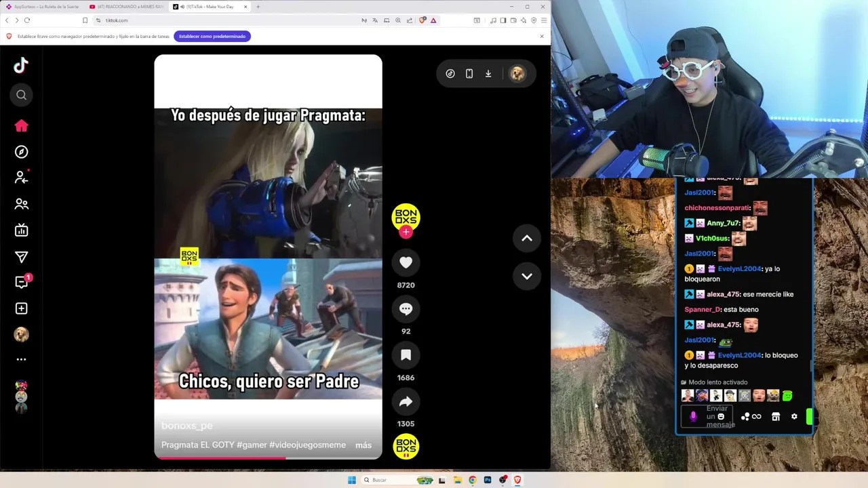Share the video with arrow icon
The width and height of the screenshot is (868, 488).
(x=406, y=401)
